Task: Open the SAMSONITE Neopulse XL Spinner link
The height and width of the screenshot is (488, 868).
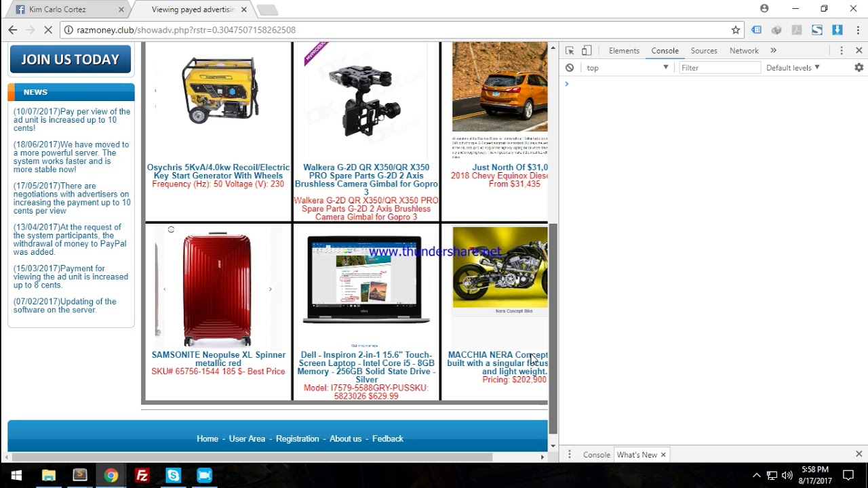Action: coord(218,359)
